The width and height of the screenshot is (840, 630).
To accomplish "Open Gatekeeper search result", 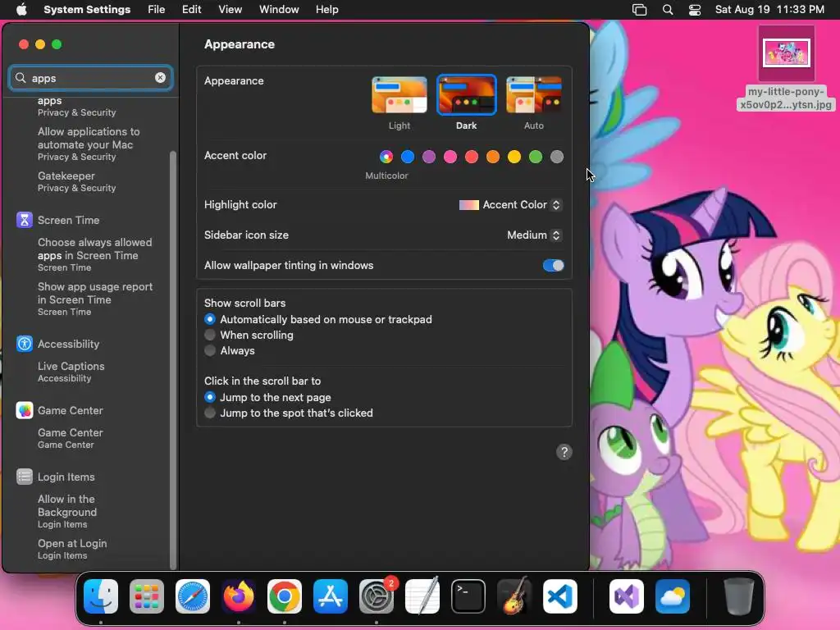I will click(x=76, y=181).
